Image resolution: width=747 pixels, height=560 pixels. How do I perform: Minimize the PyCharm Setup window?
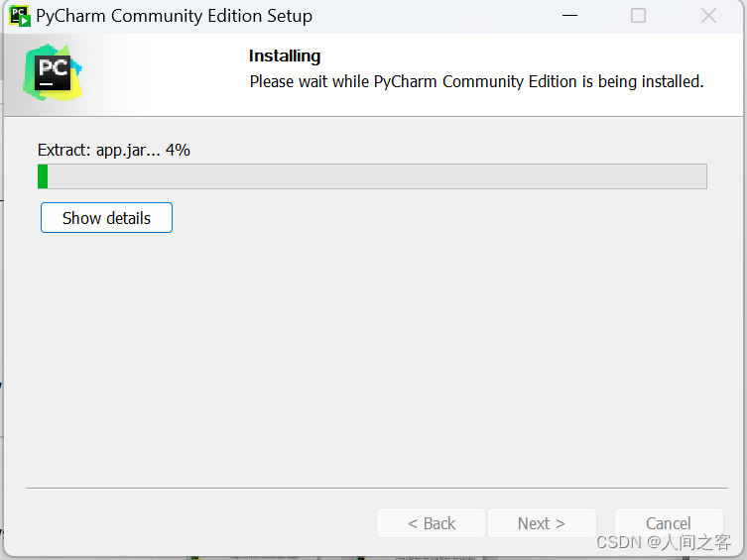coord(569,16)
